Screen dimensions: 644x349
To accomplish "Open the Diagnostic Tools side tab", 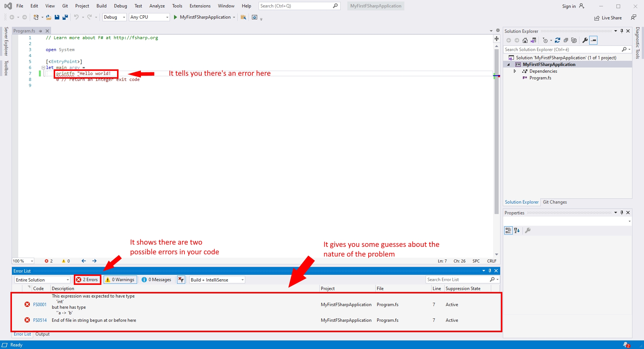I will click(x=638, y=43).
